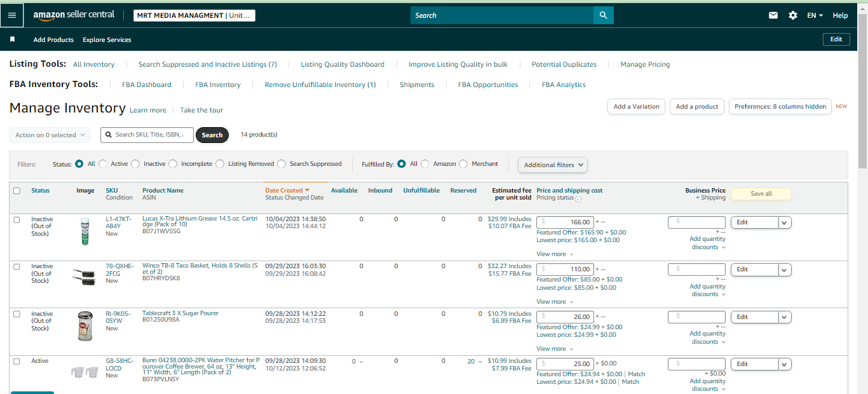Open Edit dropdown arrow for Tablecraft Sugar Pourer row
Screen dimensions: 868x394
click(x=785, y=317)
